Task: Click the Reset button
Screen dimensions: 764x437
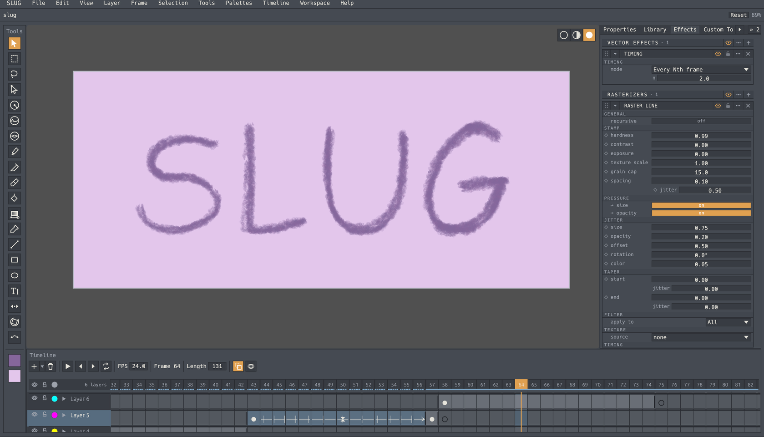Action: [738, 15]
